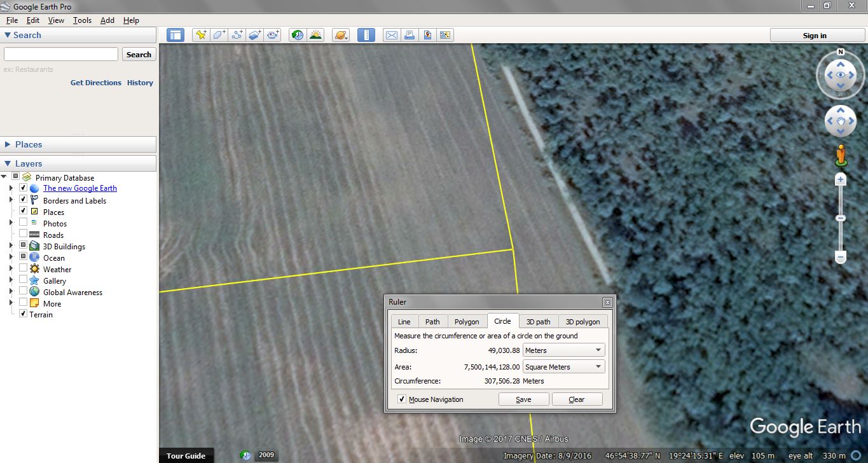Uncheck Mouse Navigation in Ruler dialog

pos(402,399)
